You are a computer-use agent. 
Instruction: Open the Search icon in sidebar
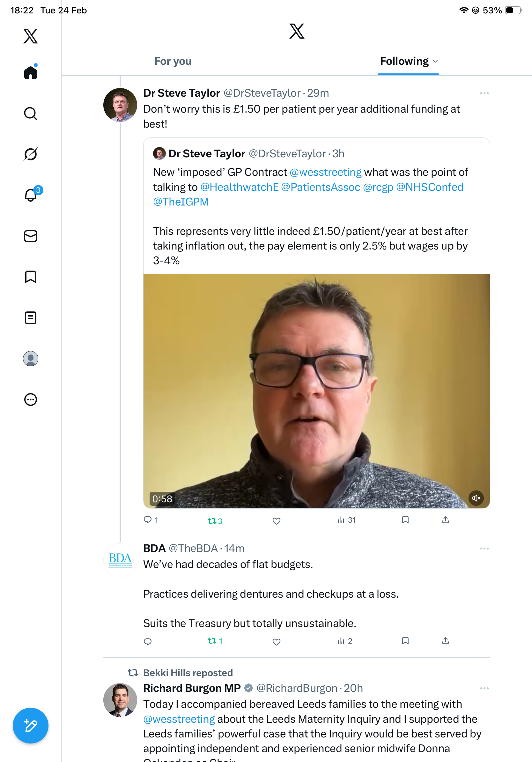coord(31,114)
